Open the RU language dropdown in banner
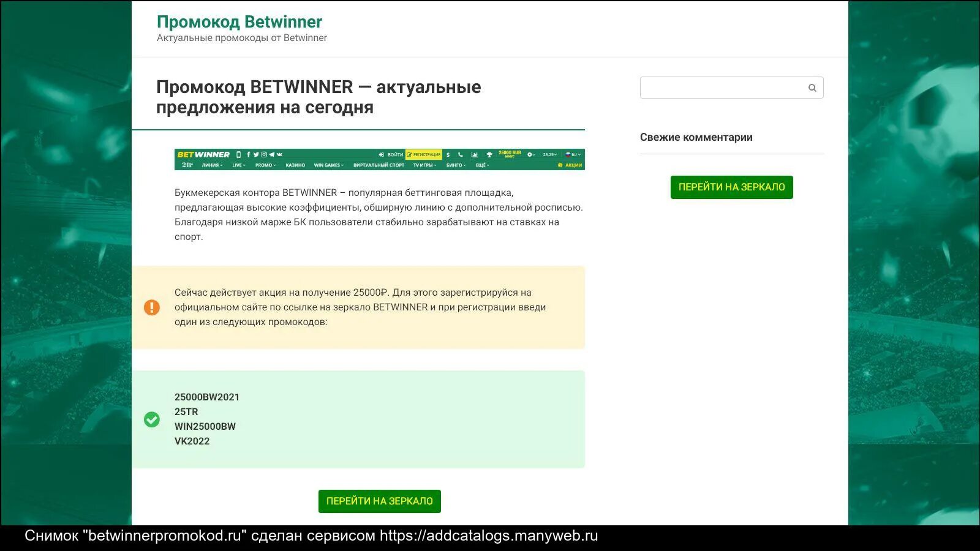The image size is (980, 551). (573, 155)
